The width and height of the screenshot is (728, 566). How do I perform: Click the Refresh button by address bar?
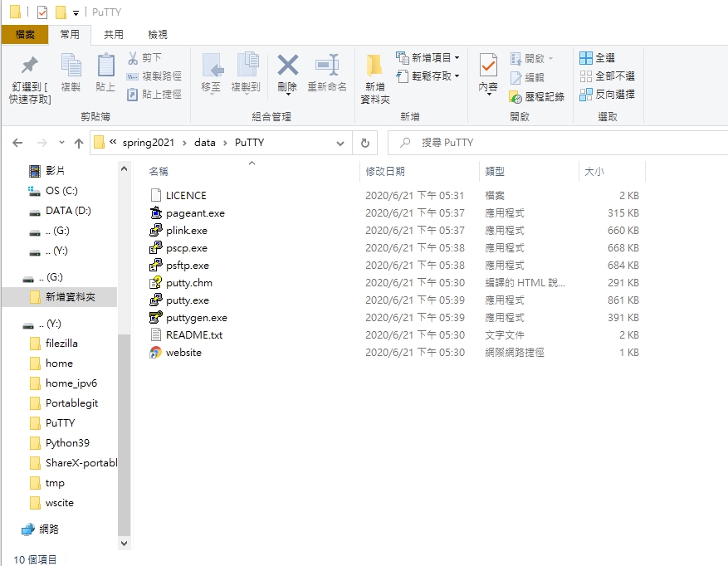(365, 143)
